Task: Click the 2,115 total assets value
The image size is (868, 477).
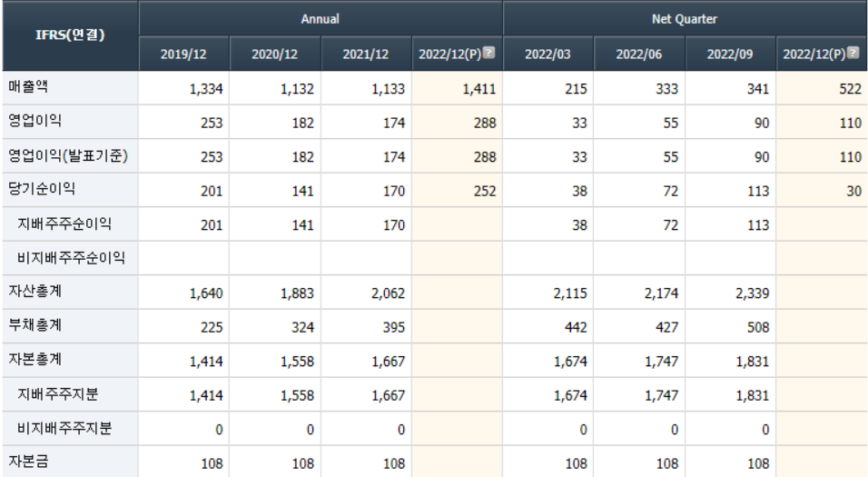Action: point(570,293)
